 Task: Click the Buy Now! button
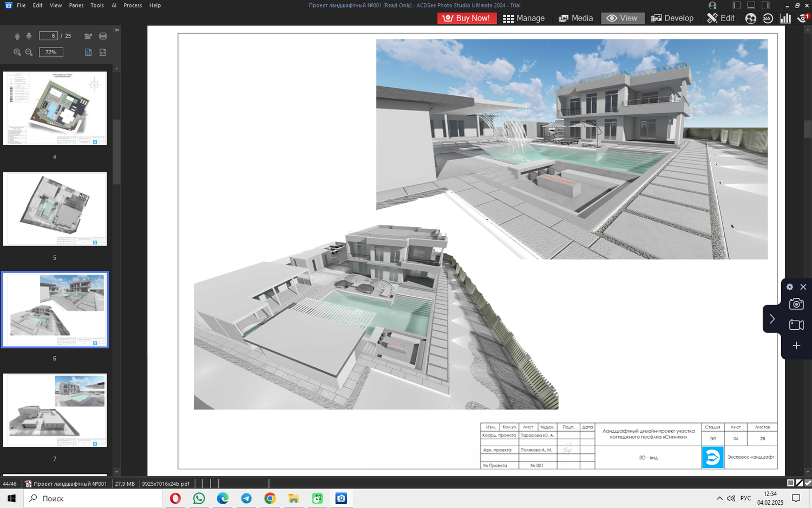click(x=467, y=18)
